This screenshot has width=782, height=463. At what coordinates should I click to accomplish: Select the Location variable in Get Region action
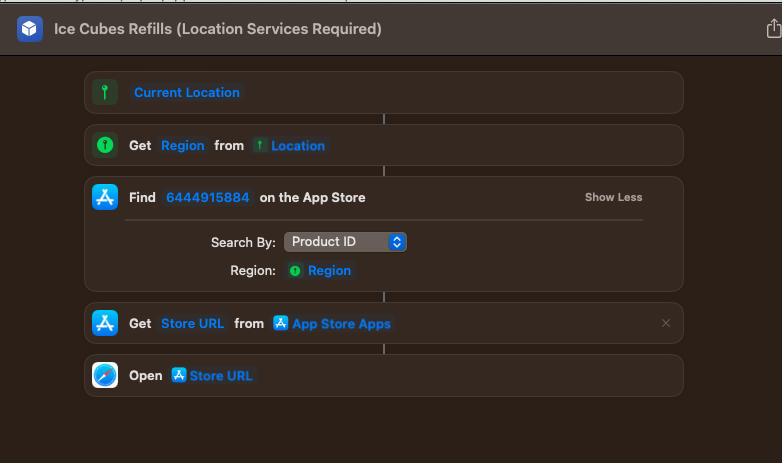(290, 145)
